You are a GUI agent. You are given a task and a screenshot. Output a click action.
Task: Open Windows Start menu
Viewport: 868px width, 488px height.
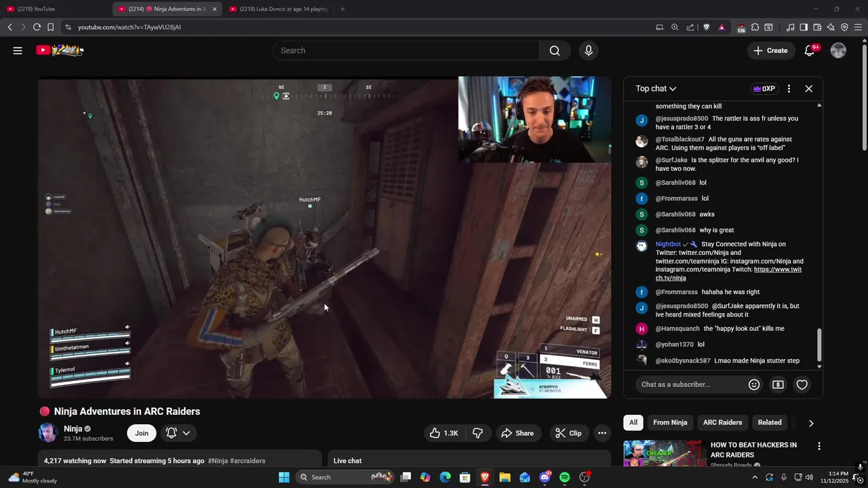284,477
